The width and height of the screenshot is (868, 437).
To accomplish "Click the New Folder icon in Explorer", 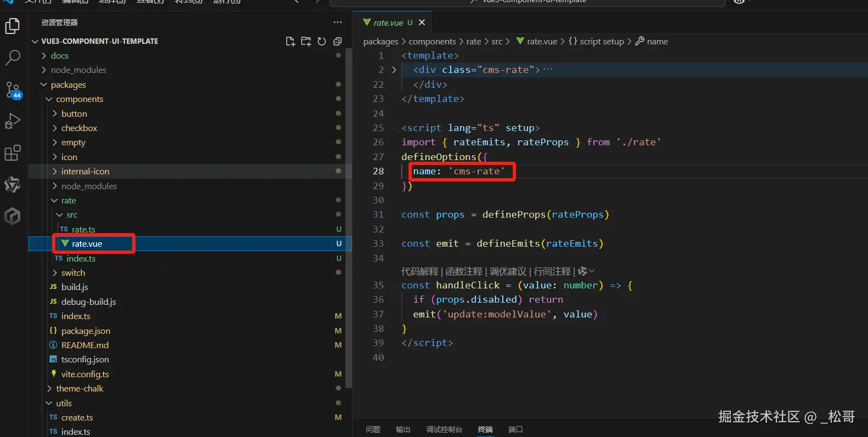I will click(306, 41).
